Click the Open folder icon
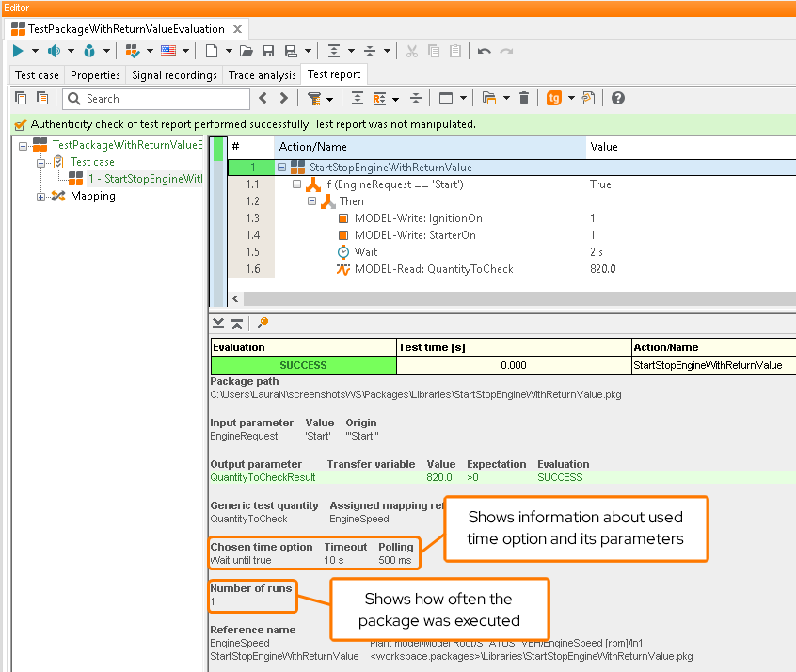796x672 pixels. tap(247, 51)
